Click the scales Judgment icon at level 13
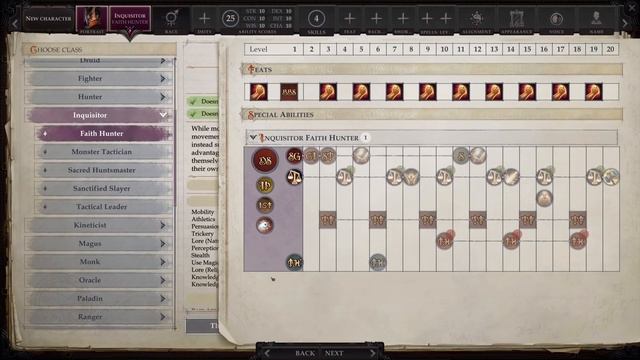Screen dimensions: 640x360 [494, 177]
